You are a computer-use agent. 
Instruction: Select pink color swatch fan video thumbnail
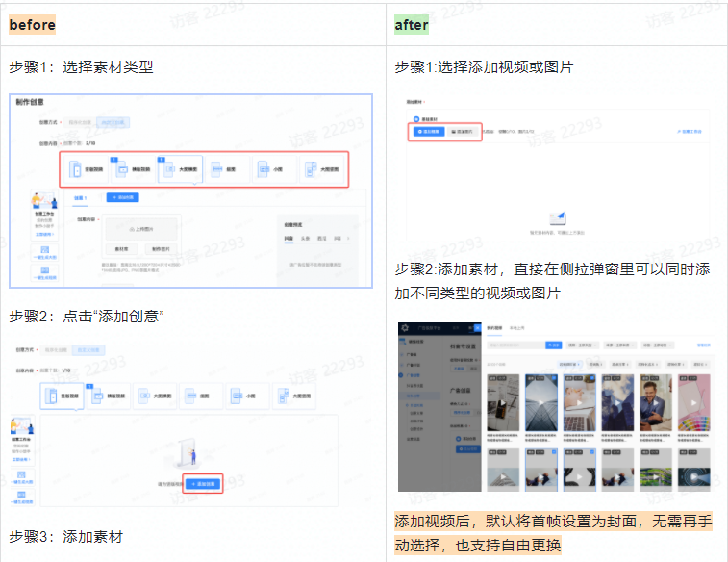pos(694,402)
